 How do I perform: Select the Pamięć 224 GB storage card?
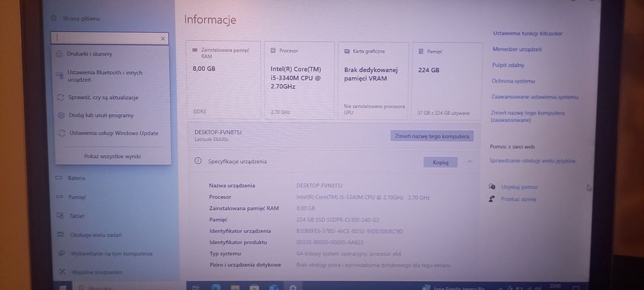[x=448, y=81]
